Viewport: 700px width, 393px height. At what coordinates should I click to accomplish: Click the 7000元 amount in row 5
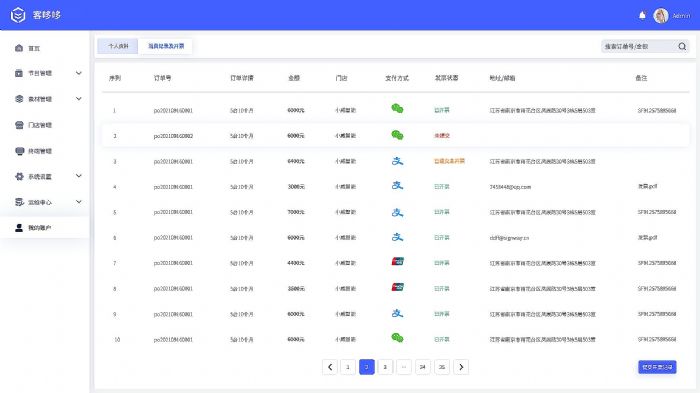tap(296, 212)
